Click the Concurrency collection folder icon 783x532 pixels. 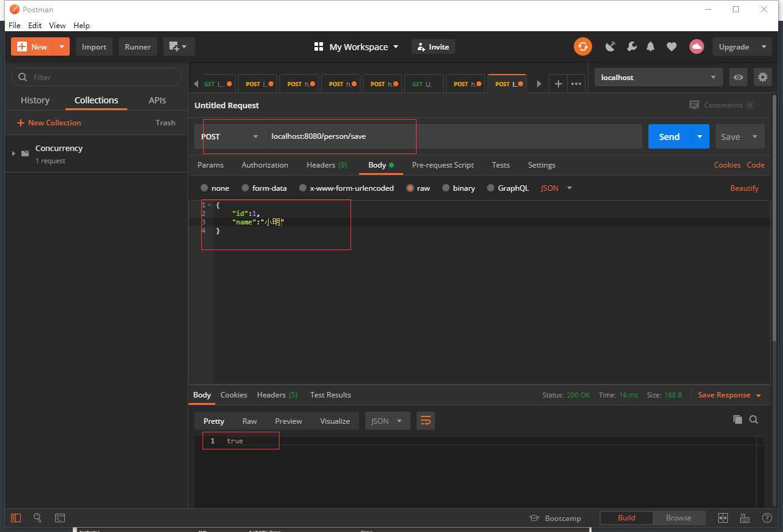coord(25,153)
